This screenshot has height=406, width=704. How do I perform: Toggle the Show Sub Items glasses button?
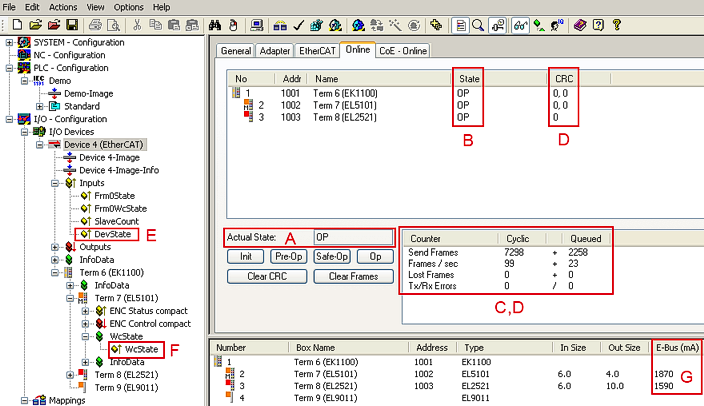pyautogui.click(x=520, y=25)
